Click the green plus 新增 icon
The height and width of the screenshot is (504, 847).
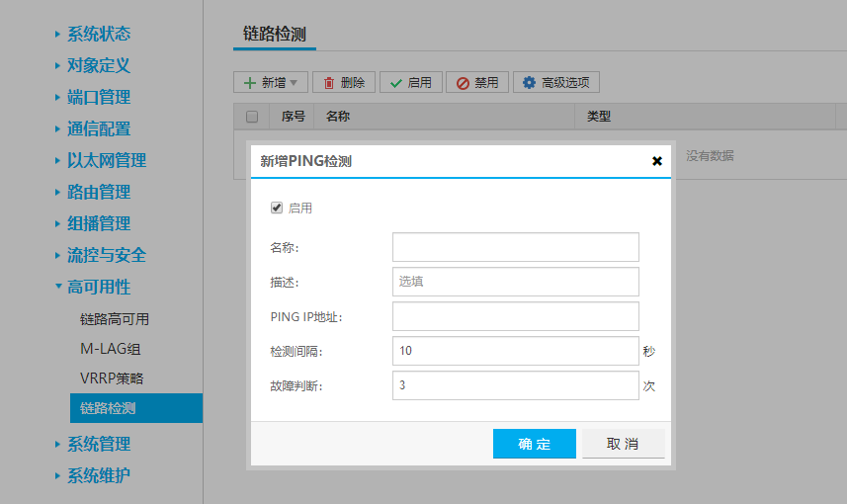(x=250, y=83)
